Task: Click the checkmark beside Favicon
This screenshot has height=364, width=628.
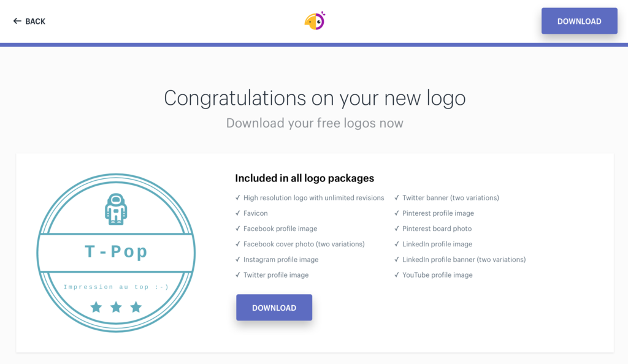Action: click(x=237, y=213)
